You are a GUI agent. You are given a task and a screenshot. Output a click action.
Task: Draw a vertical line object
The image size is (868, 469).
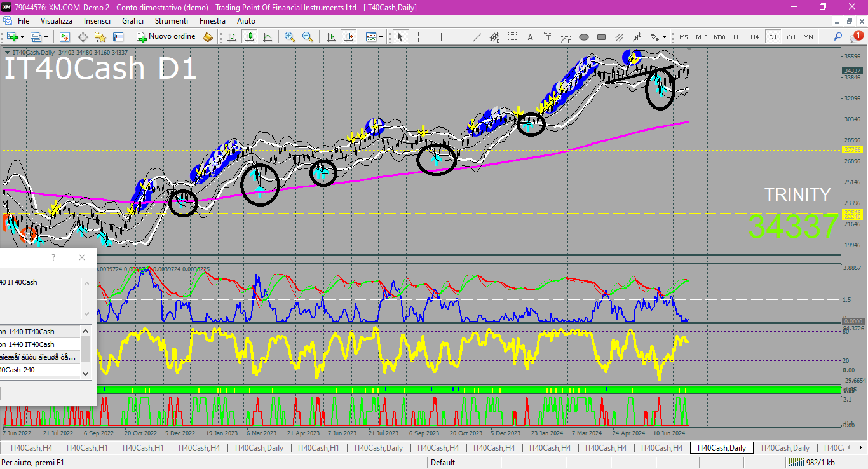[x=440, y=37]
